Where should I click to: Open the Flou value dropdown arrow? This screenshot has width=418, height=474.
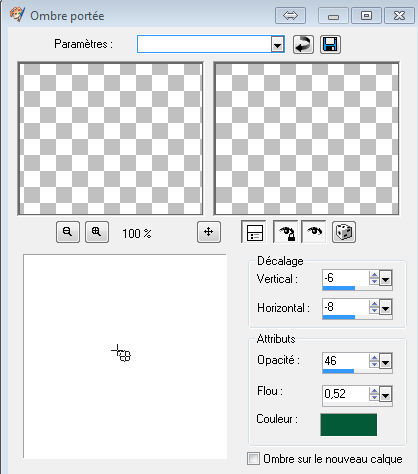click(386, 395)
